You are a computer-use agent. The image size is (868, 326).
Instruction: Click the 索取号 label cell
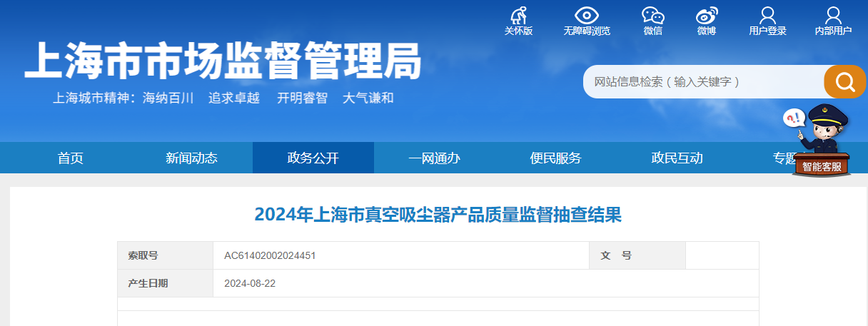[166, 255]
